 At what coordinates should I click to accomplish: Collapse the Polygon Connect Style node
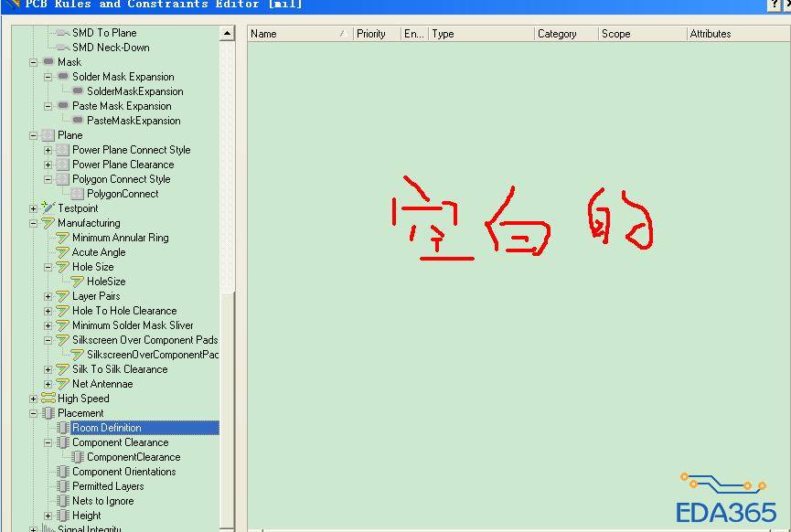[48, 179]
